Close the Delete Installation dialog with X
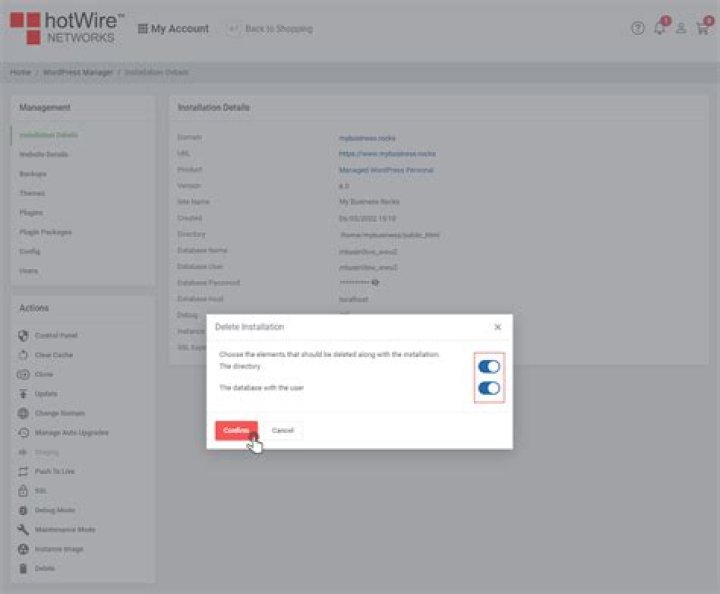 497,327
